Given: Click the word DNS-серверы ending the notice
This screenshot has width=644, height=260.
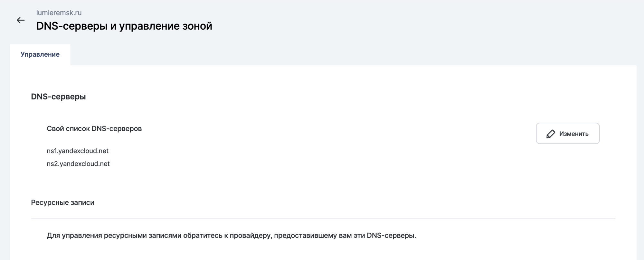Looking at the screenshot, I should pyautogui.click(x=391, y=236).
